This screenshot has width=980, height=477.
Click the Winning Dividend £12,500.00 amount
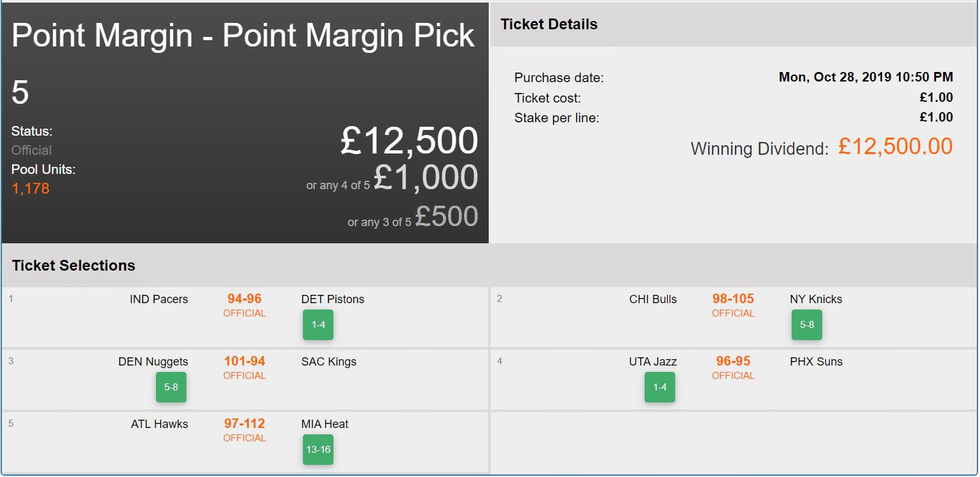click(x=895, y=146)
